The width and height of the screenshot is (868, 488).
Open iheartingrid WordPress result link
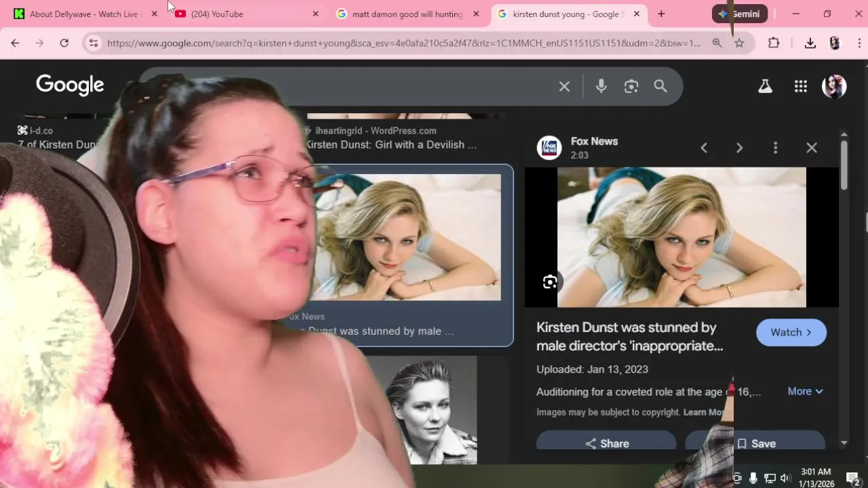point(391,144)
